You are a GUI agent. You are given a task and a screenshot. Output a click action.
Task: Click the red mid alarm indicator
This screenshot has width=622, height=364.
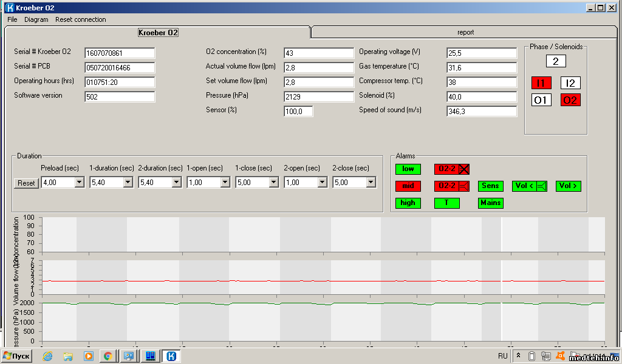point(408,186)
